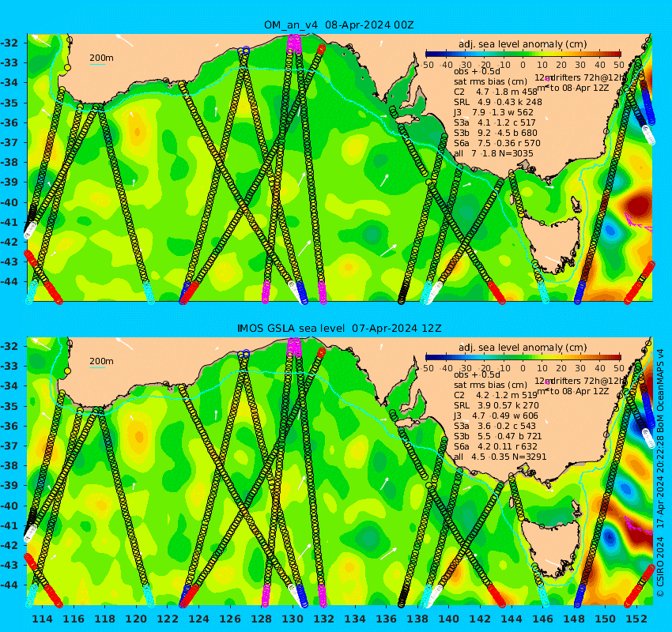The width and height of the screenshot is (672, 632).
Task: Select the row "S6a 7.5 0.36 r 570"
Action: pos(497,143)
